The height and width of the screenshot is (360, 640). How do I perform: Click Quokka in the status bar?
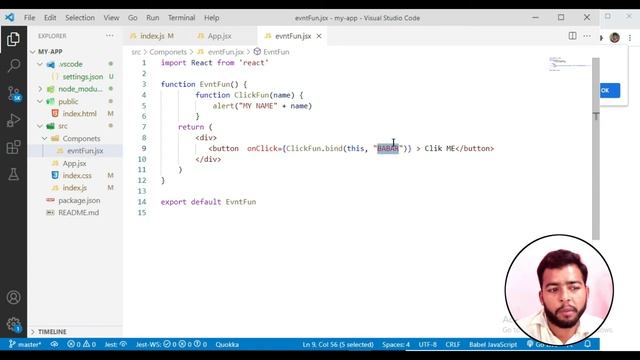click(x=227, y=344)
